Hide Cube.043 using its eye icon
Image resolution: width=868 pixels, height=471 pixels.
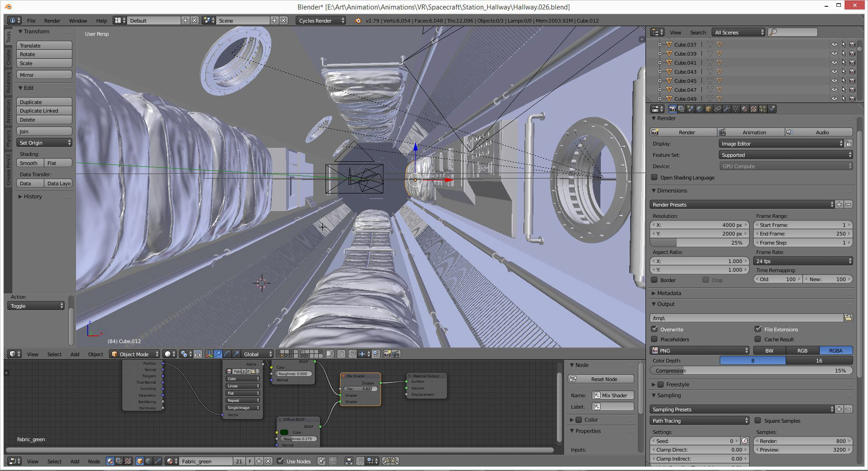pyautogui.click(x=834, y=71)
